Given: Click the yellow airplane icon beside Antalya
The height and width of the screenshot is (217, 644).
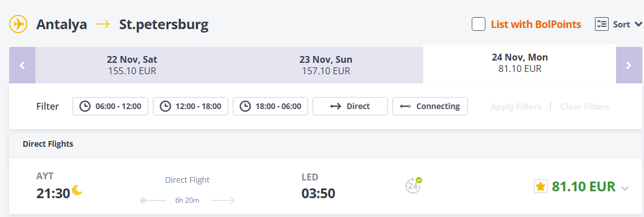Looking at the screenshot, I should click(x=18, y=24).
